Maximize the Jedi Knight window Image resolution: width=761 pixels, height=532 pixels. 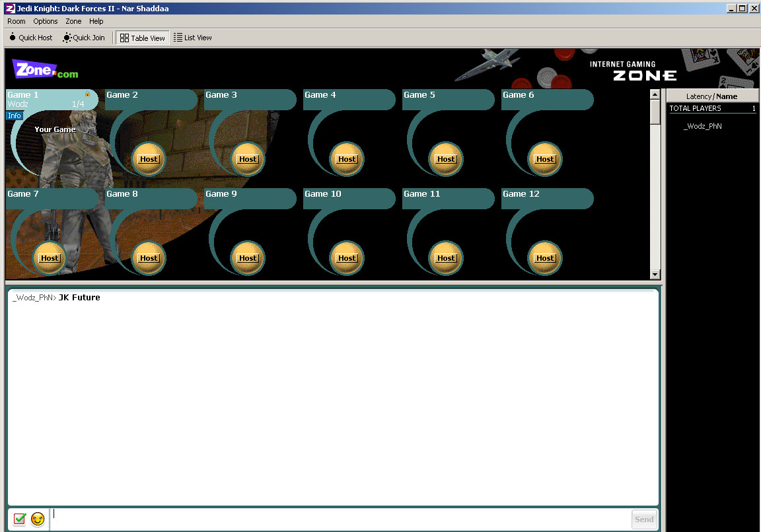click(742, 8)
